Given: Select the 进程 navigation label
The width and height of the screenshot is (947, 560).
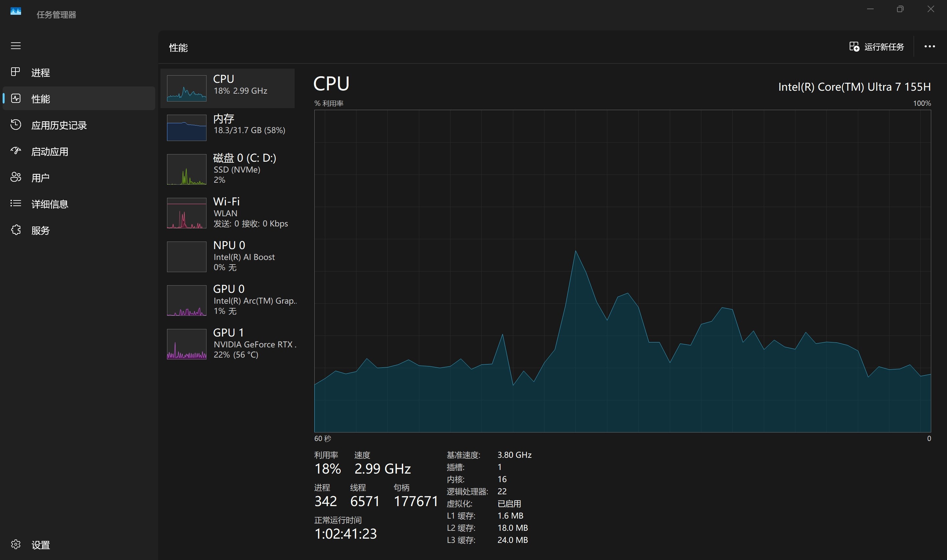Looking at the screenshot, I should pos(40,72).
